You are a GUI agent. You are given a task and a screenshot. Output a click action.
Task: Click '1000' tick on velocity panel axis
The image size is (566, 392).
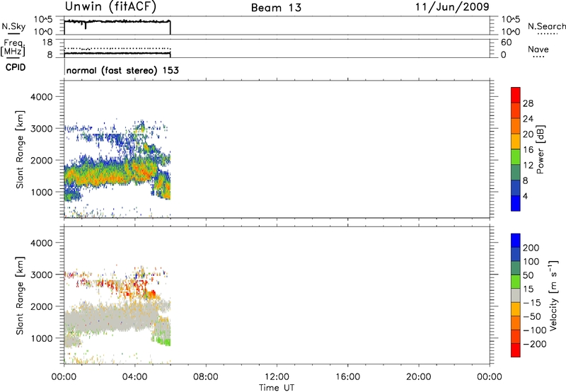(x=41, y=338)
